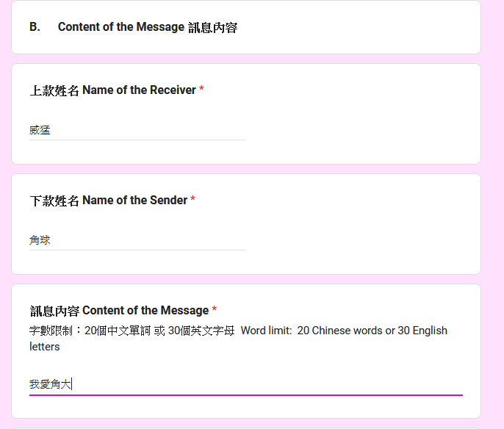Click the '字數限制' Chinese word-limit hint

pos(51,331)
